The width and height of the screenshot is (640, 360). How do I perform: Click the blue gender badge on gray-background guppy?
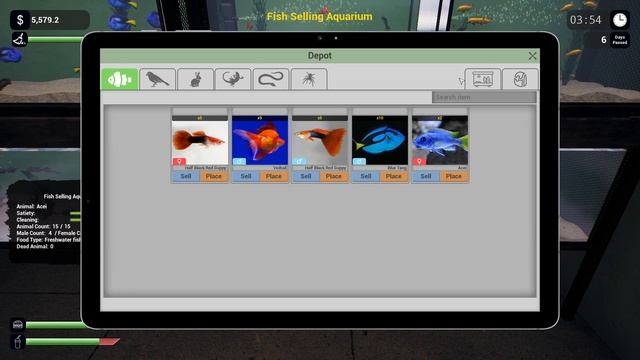coord(299,161)
